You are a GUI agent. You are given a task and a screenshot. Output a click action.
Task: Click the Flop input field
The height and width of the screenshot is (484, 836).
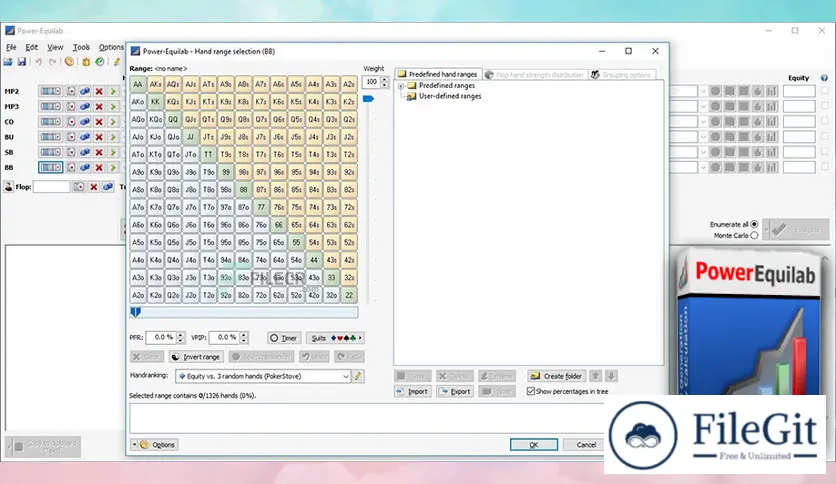[51, 187]
